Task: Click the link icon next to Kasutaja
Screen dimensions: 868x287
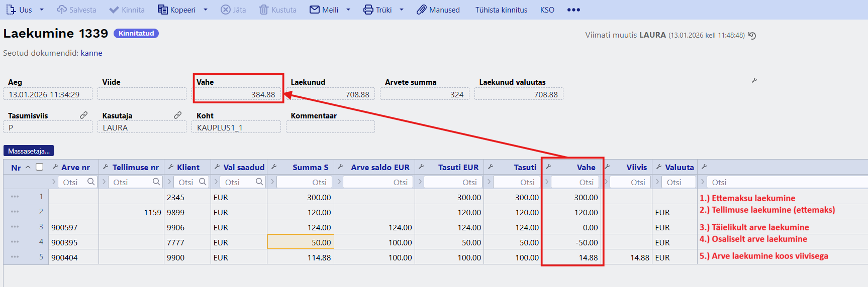Action: point(177,115)
